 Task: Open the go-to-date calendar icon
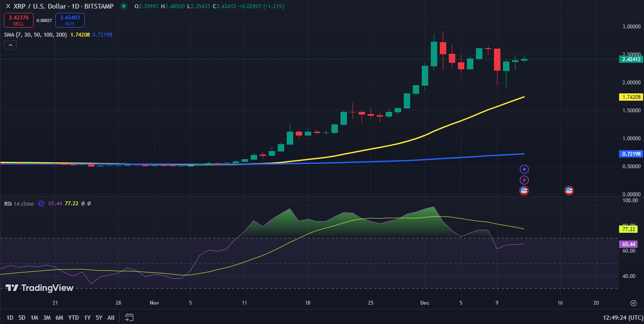click(129, 318)
